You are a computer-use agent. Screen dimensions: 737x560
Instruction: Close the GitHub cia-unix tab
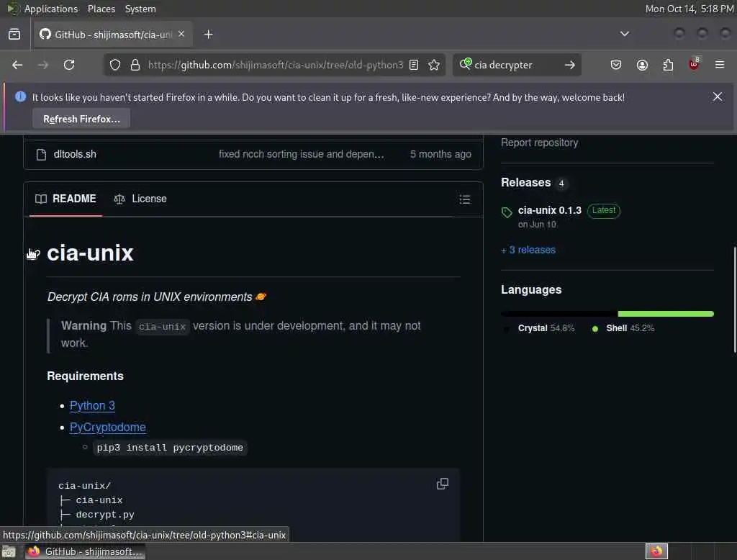(181, 34)
